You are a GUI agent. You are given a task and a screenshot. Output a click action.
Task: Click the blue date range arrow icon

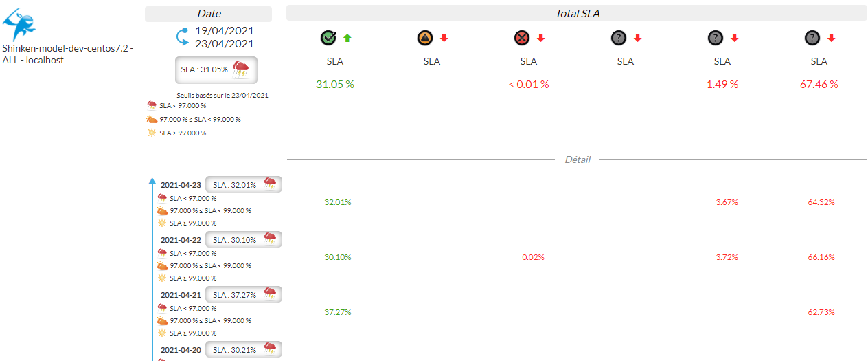click(183, 36)
